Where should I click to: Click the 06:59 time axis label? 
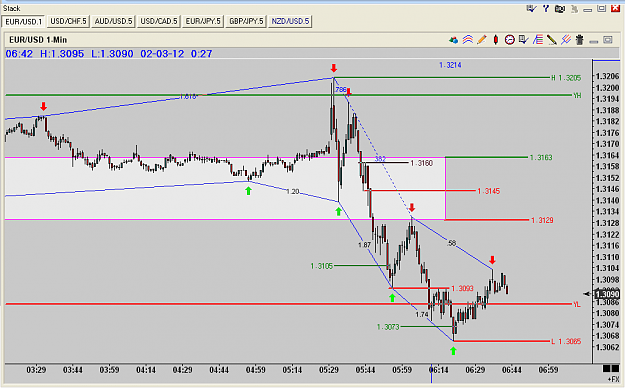coord(548,370)
